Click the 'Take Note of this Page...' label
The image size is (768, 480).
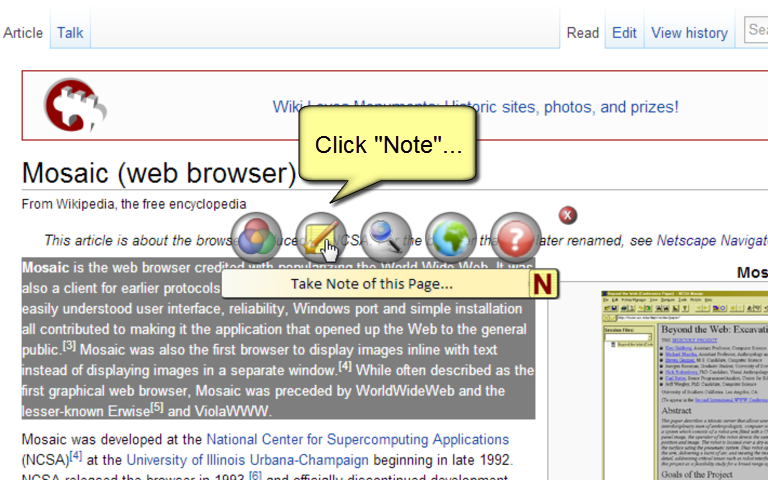[372, 284]
